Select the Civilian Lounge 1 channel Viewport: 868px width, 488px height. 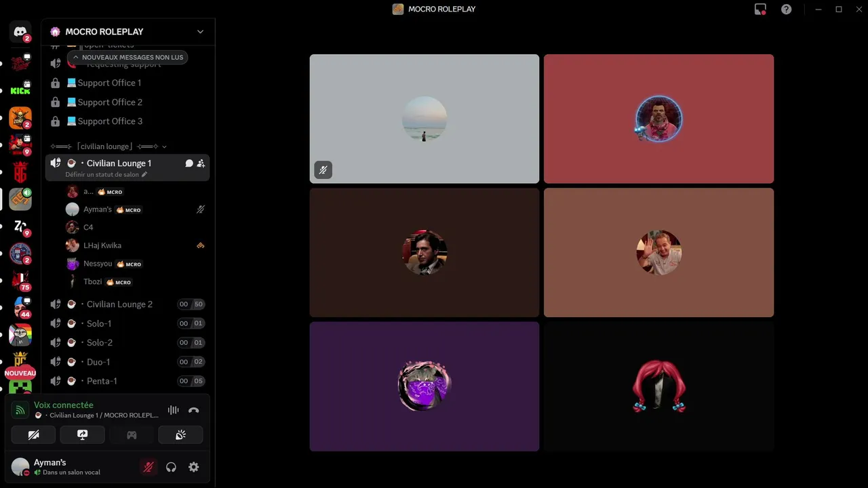(127, 167)
